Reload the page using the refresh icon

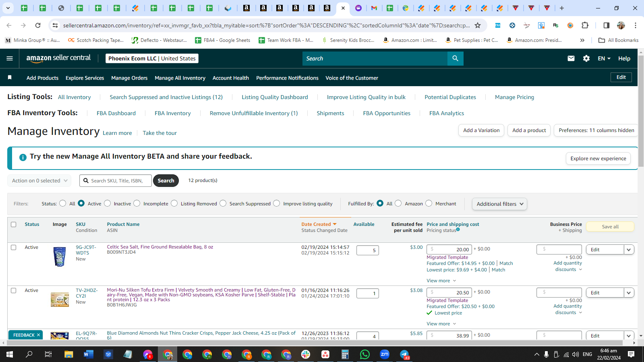tap(38, 25)
